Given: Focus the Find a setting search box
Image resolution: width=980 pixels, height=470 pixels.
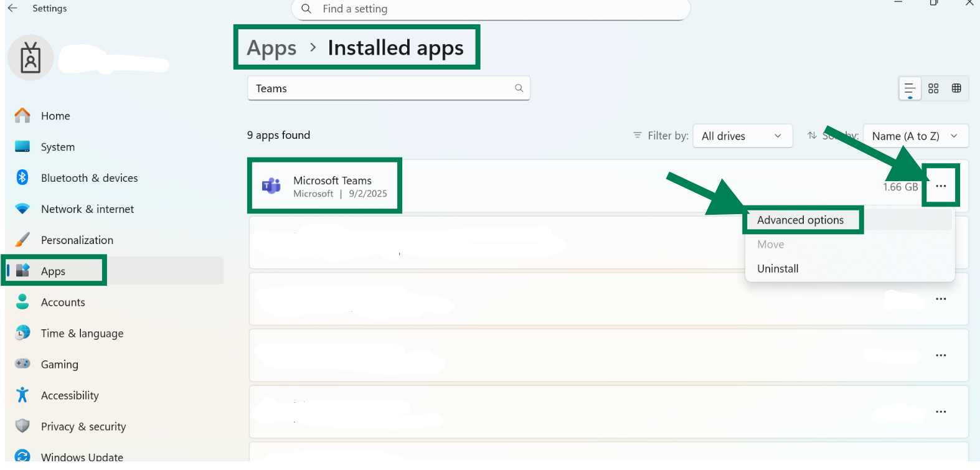Looking at the screenshot, I should click(491, 9).
